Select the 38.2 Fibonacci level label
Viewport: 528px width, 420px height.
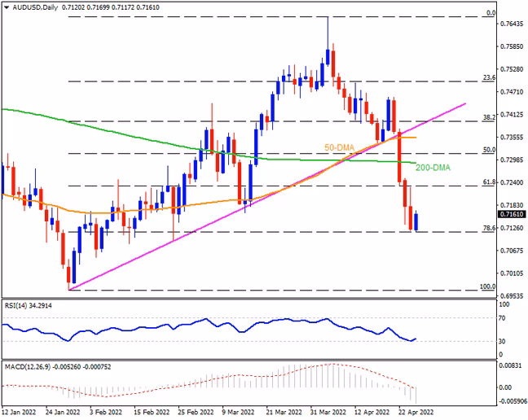(489, 117)
